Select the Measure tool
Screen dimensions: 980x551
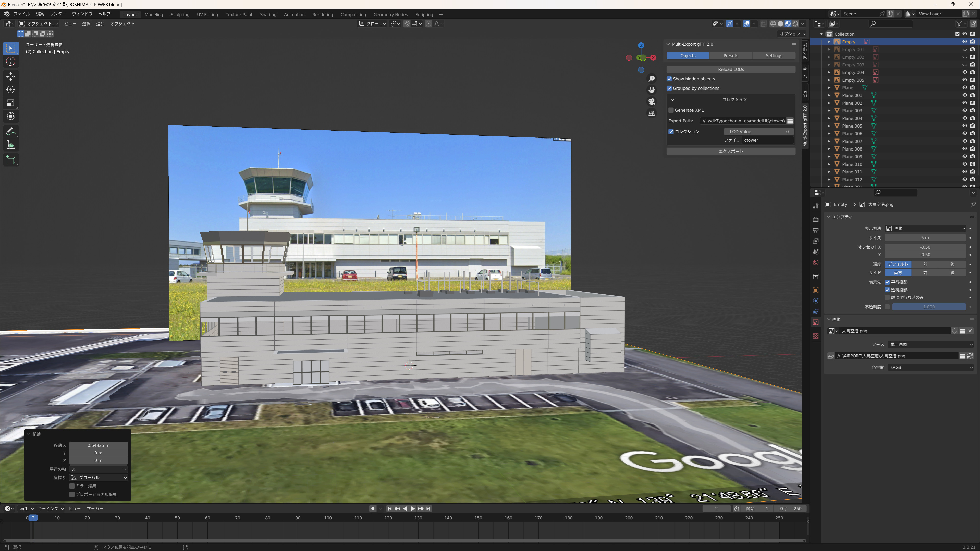11,145
